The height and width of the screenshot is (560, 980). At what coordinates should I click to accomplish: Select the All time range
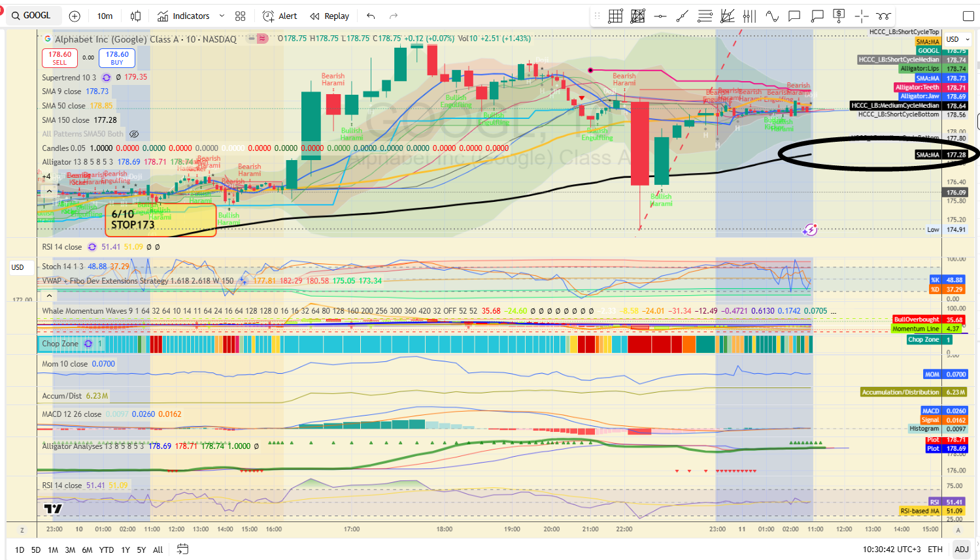tap(158, 550)
